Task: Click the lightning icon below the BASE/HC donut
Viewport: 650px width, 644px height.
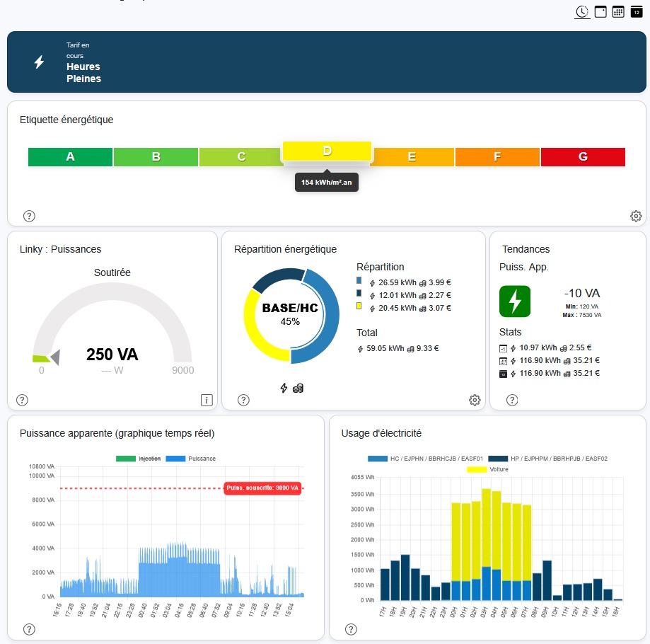Action: point(284,387)
